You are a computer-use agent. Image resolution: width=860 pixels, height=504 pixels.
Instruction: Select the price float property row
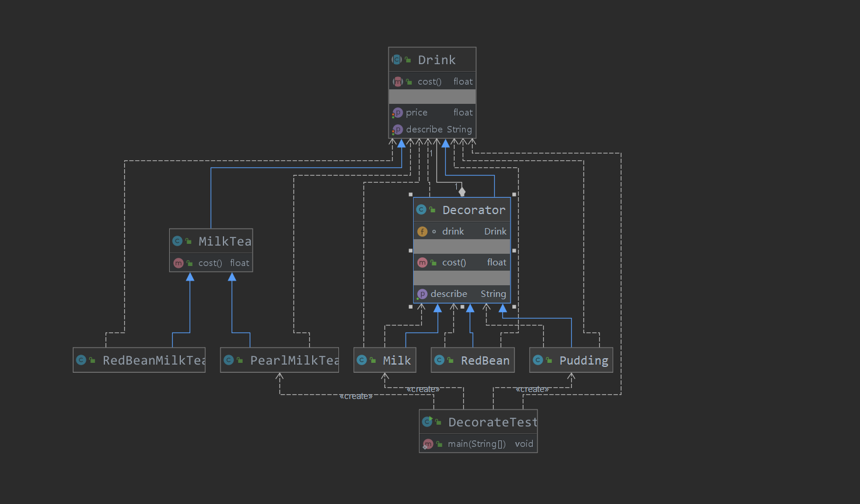(x=432, y=113)
